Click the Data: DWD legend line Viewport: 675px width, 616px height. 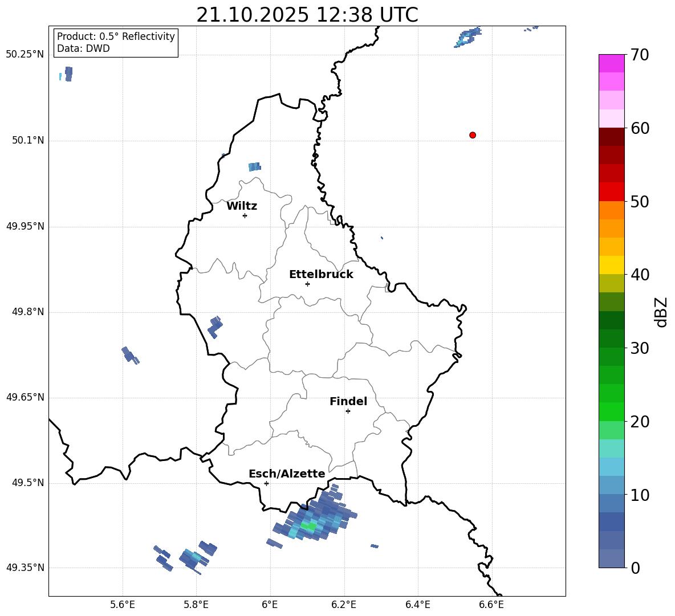coord(83,48)
